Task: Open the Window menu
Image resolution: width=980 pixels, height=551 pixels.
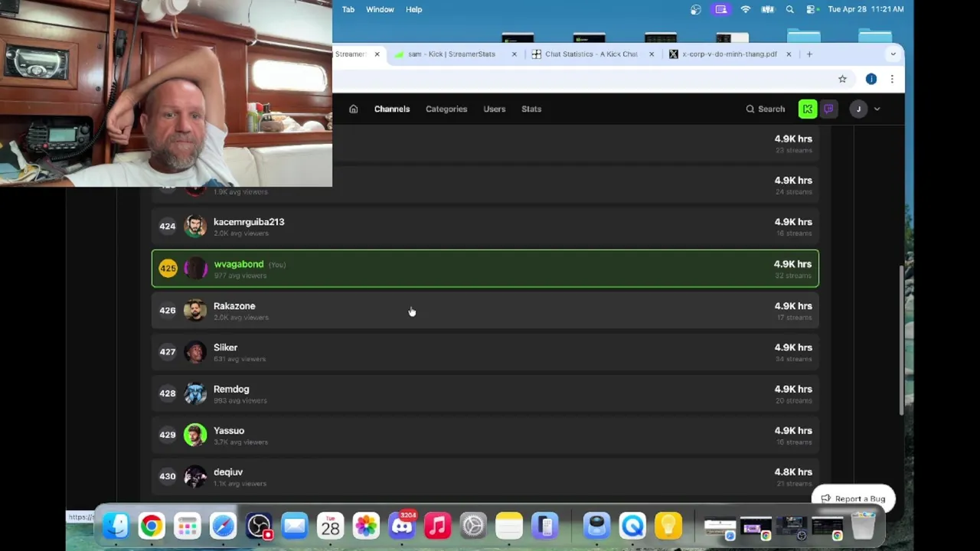Action: click(x=380, y=9)
